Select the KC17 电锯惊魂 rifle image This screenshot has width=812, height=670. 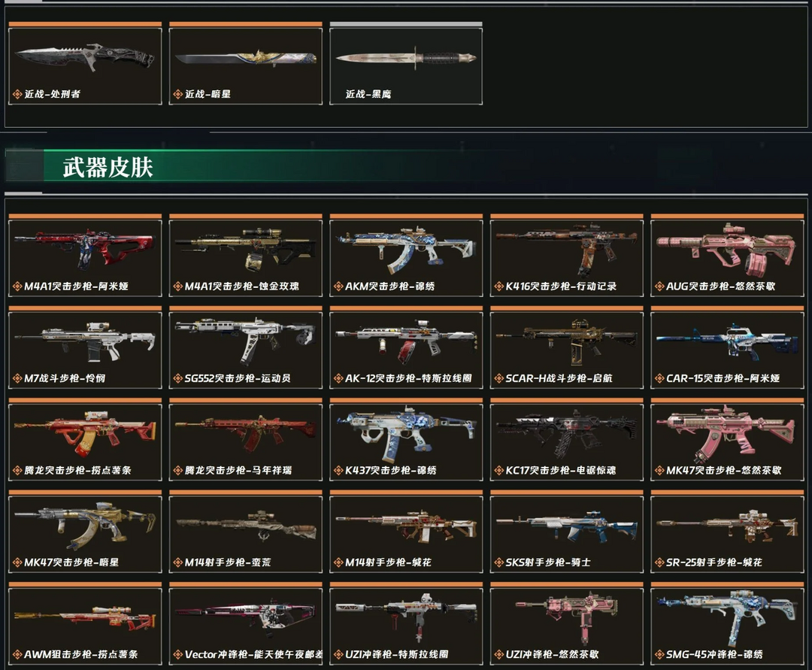click(567, 433)
